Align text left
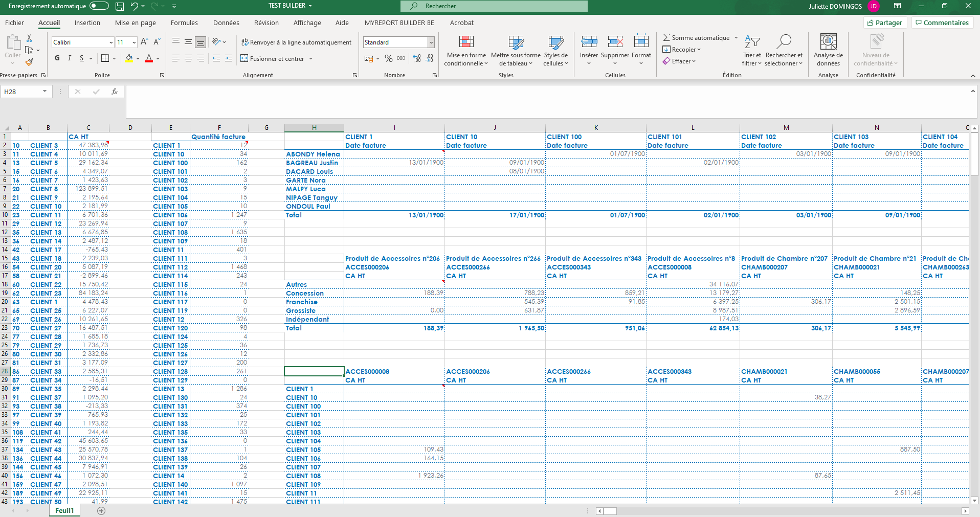 [176, 58]
